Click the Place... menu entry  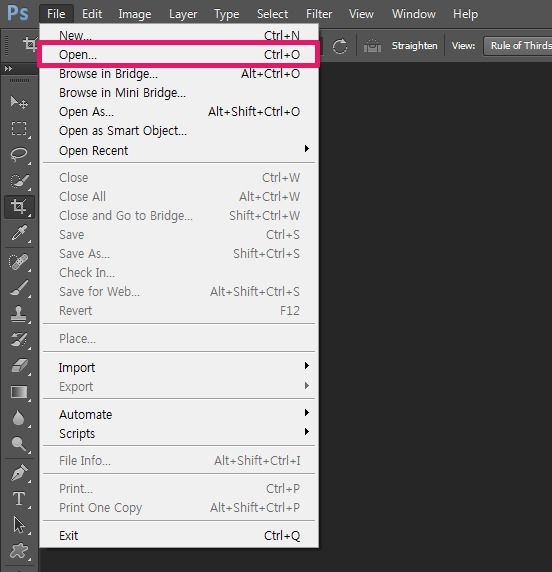(x=179, y=339)
